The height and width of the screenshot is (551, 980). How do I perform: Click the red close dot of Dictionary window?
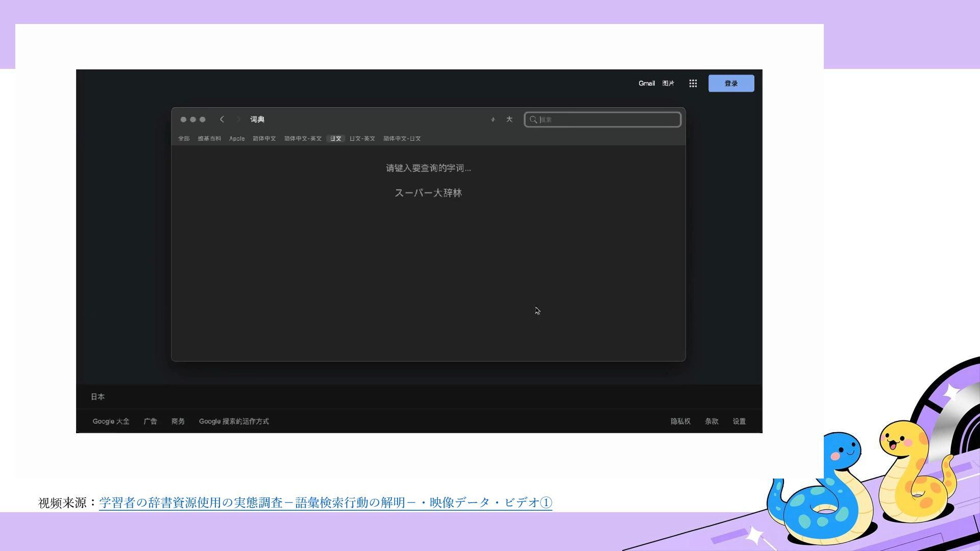[x=183, y=119]
